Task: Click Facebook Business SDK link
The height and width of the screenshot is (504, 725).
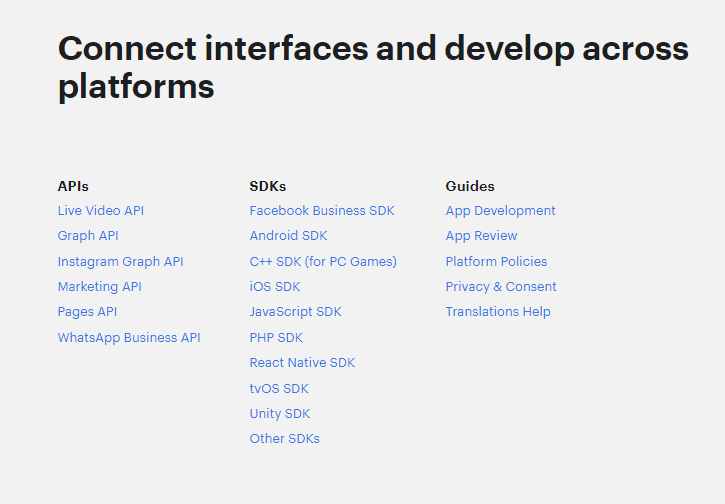Action: pyautogui.click(x=322, y=211)
